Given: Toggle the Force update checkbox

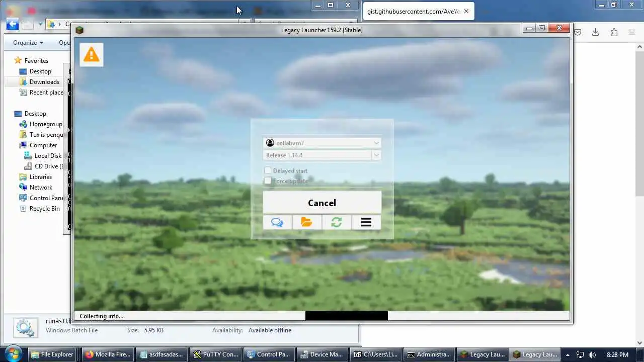Looking at the screenshot, I should click(268, 180).
